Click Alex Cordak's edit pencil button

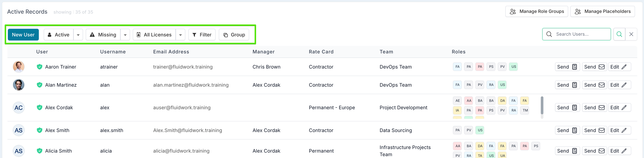619,108
